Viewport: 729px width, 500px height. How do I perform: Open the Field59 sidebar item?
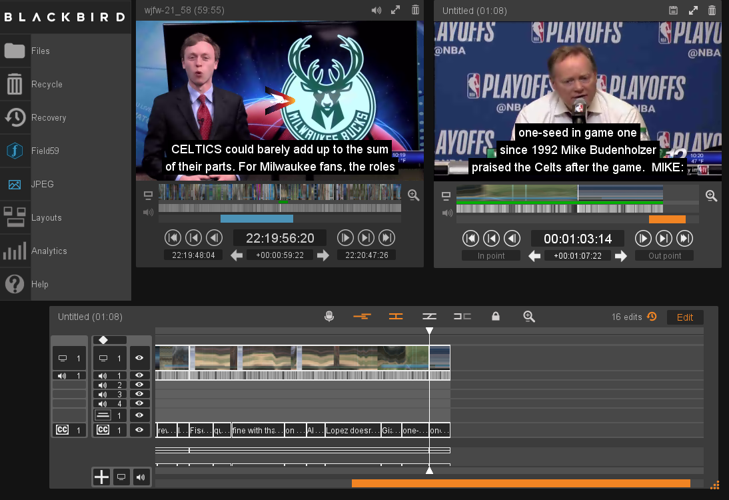[15, 151]
